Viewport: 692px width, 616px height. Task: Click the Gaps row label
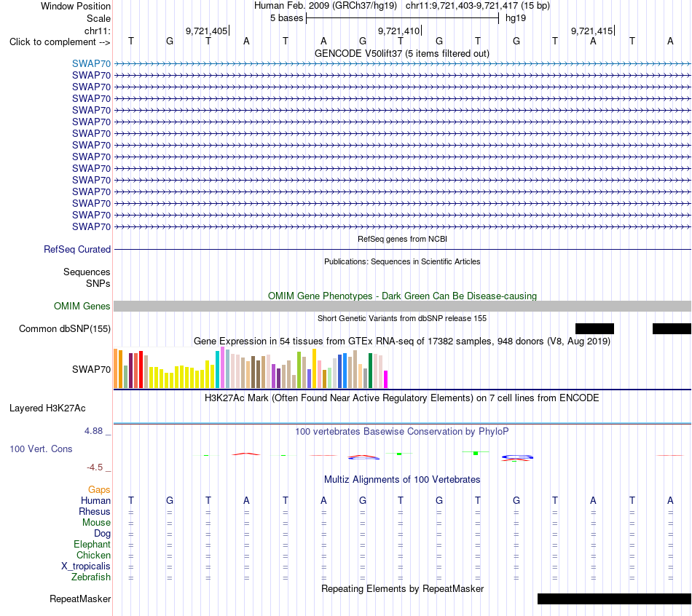pos(99,489)
